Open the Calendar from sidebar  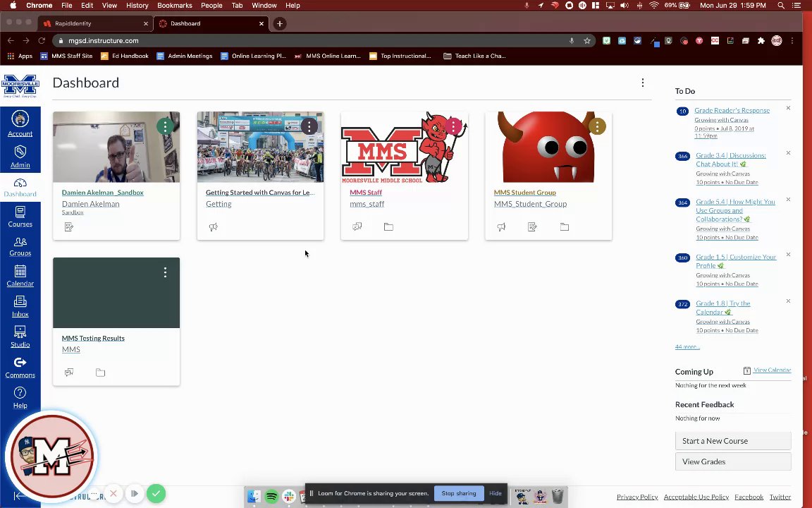[20, 277]
